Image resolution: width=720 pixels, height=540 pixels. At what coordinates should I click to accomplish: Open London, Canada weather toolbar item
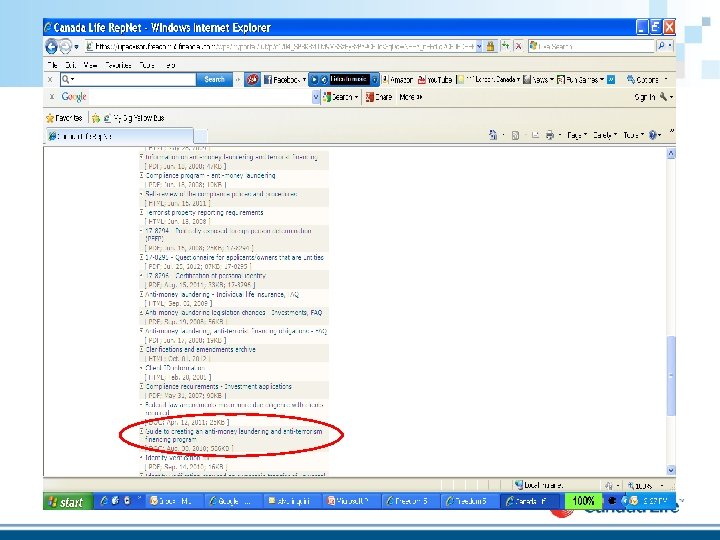tap(489, 80)
